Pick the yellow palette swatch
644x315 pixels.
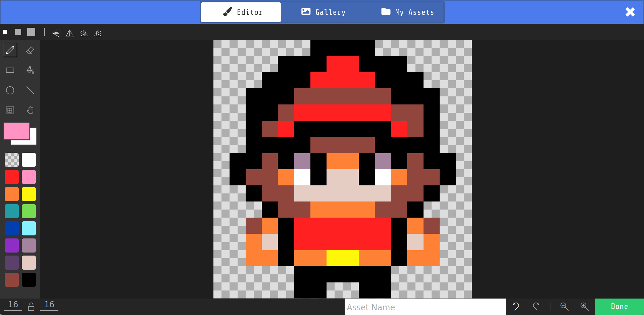pos(29,194)
